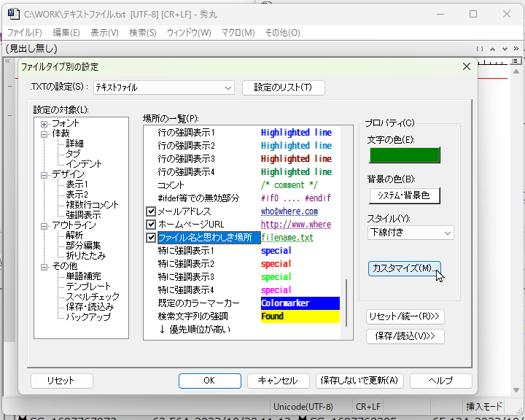
Task: Click the up arrow icon on outline bar
Action: (x=493, y=49)
